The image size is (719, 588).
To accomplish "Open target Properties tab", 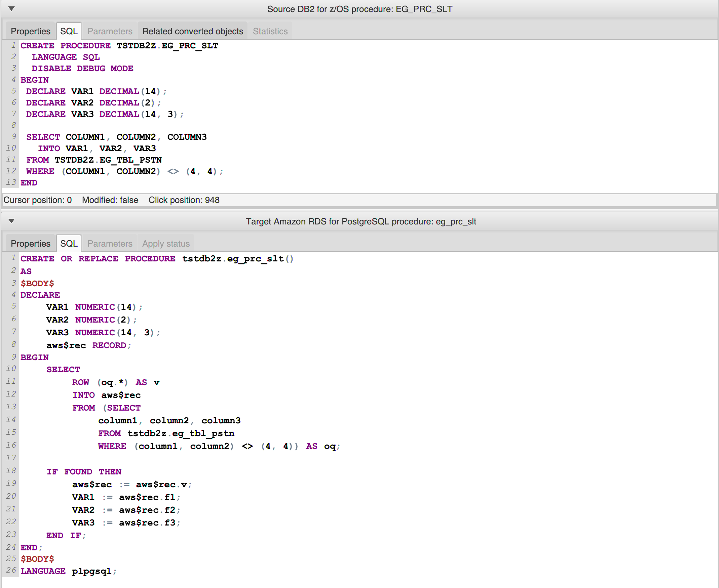I will point(31,244).
